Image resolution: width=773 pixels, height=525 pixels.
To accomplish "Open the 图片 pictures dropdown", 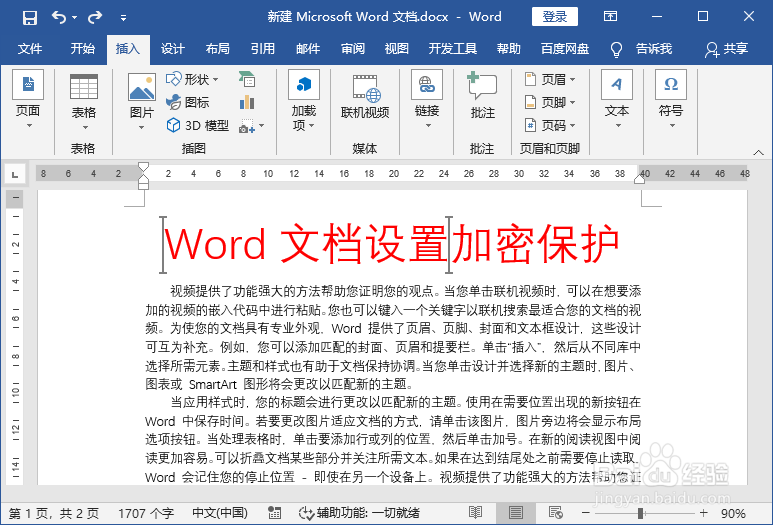I will click(141, 103).
